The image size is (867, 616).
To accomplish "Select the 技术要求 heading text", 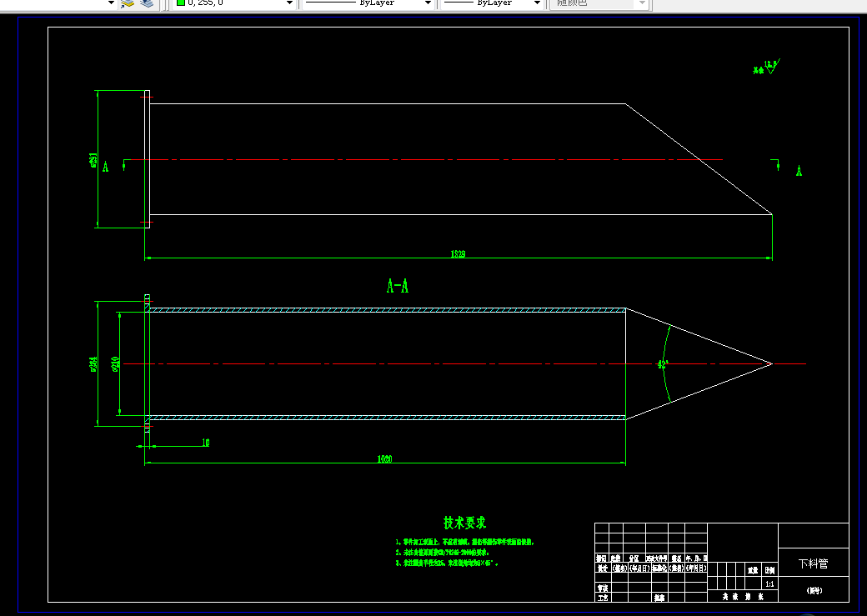I will tap(464, 523).
